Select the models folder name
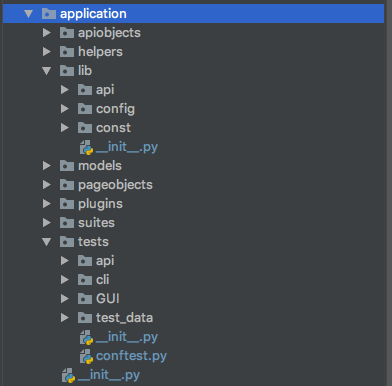Image resolution: width=392 pixels, height=386 pixels. (100, 166)
